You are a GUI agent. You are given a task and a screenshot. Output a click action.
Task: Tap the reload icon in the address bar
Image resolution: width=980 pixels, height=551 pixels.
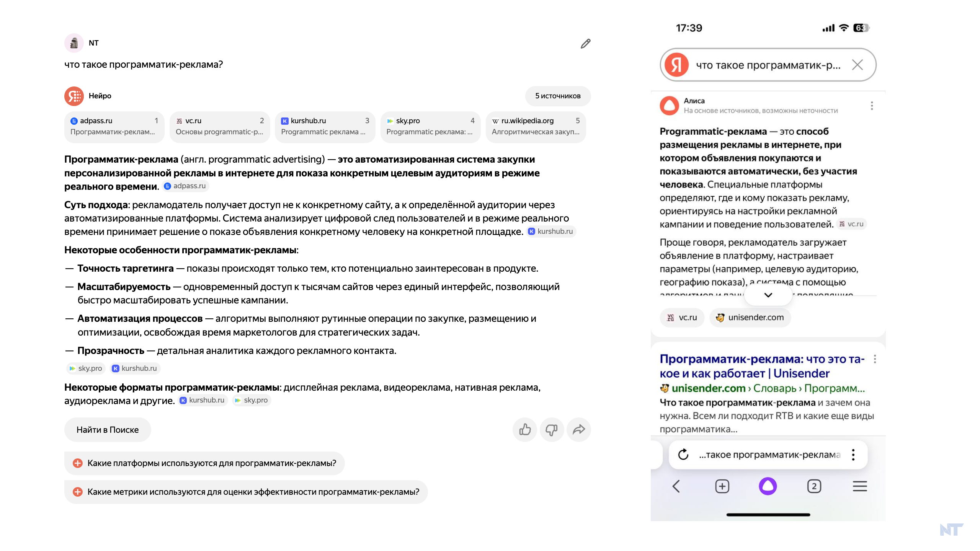683,455
